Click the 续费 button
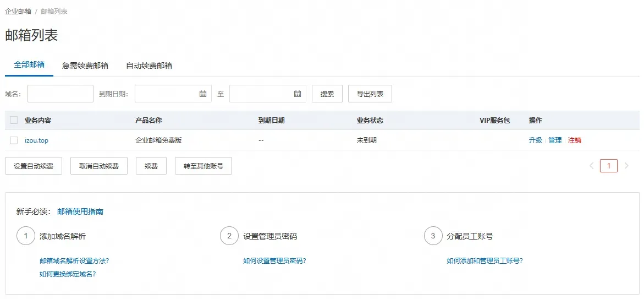The image size is (644, 299). tap(151, 166)
